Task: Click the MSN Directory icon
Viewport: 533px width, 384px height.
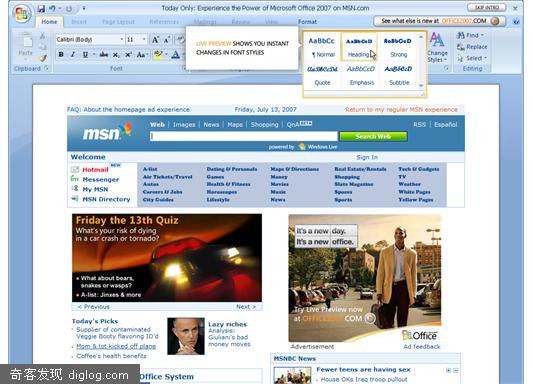Action: pos(75,198)
